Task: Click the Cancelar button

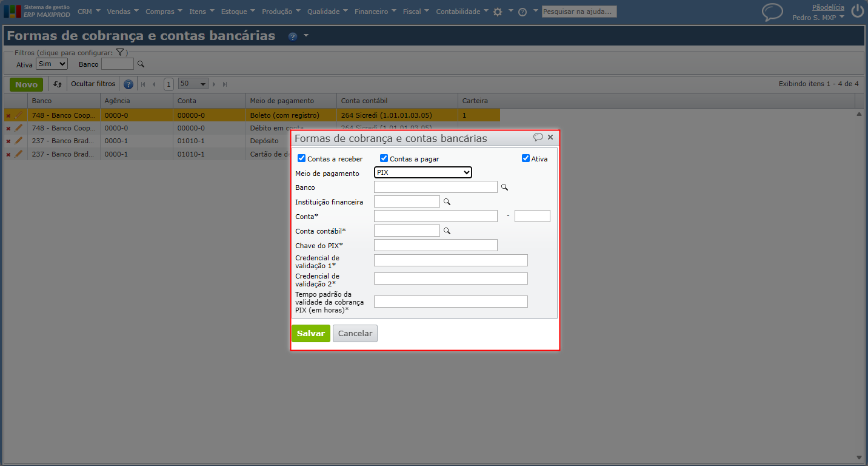Action: click(355, 334)
